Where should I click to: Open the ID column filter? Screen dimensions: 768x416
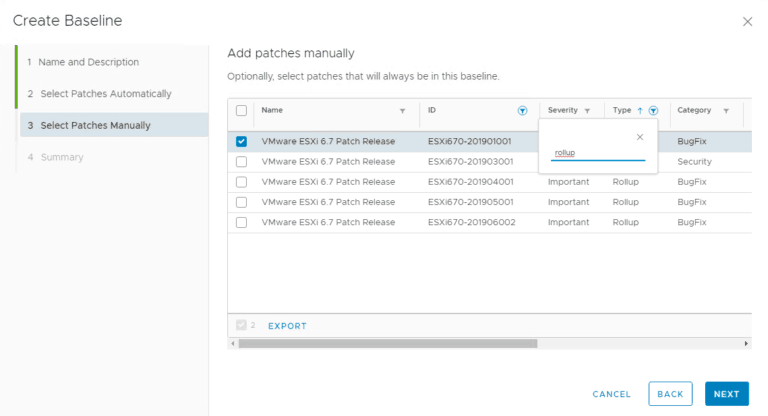pos(522,111)
